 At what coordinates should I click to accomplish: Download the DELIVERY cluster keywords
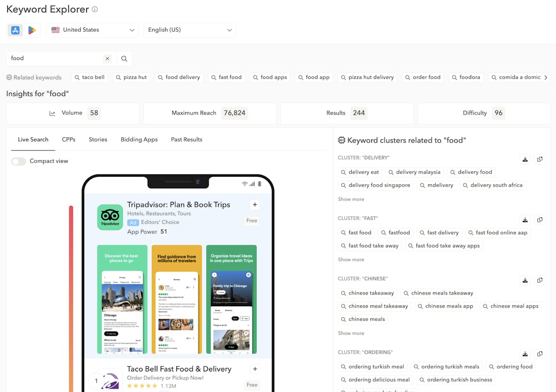pyautogui.click(x=525, y=159)
